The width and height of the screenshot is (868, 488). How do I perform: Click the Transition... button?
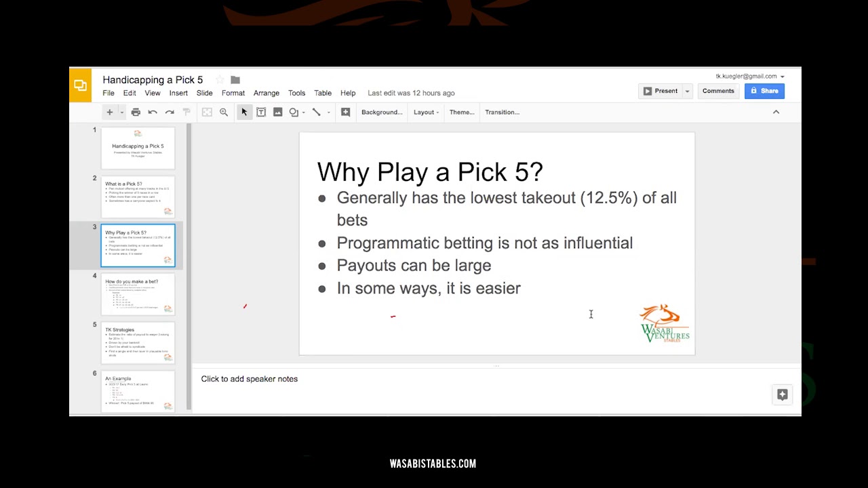[x=502, y=112]
